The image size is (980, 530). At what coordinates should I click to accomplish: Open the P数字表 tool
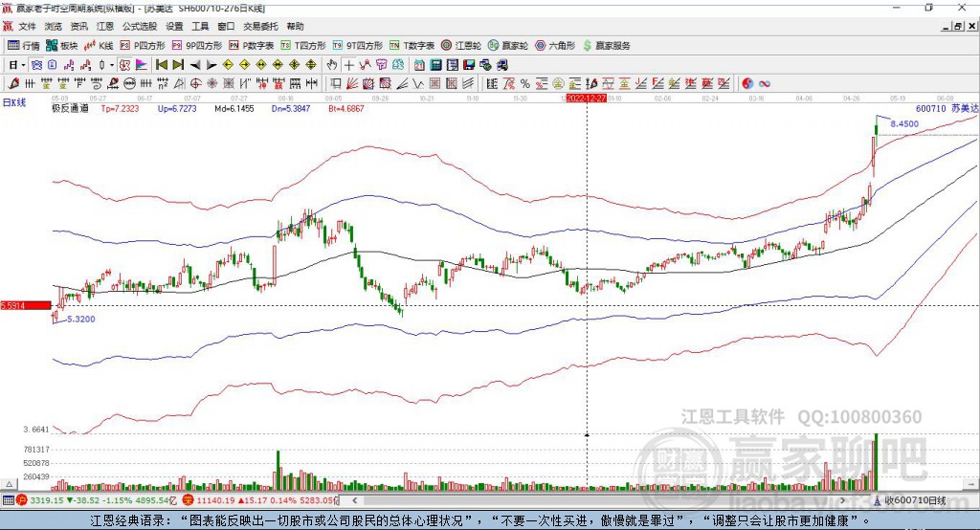pos(252,46)
